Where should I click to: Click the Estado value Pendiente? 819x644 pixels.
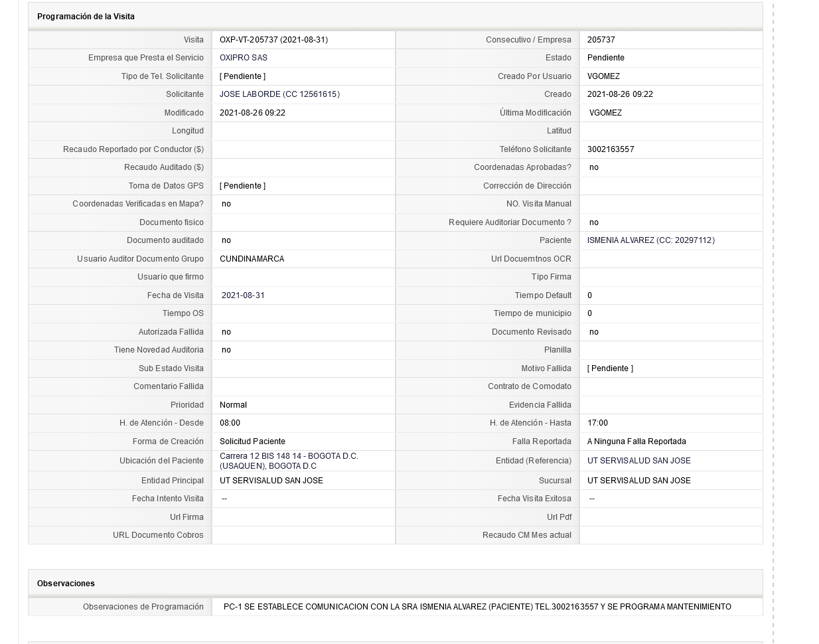(606, 58)
